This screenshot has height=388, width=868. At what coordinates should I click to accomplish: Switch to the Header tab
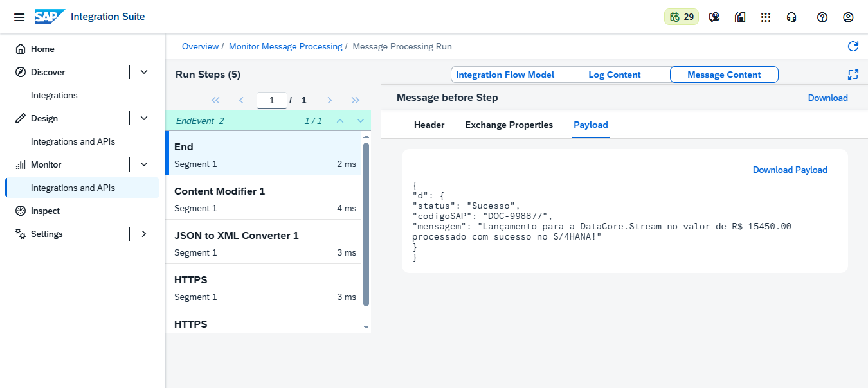tap(429, 125)
